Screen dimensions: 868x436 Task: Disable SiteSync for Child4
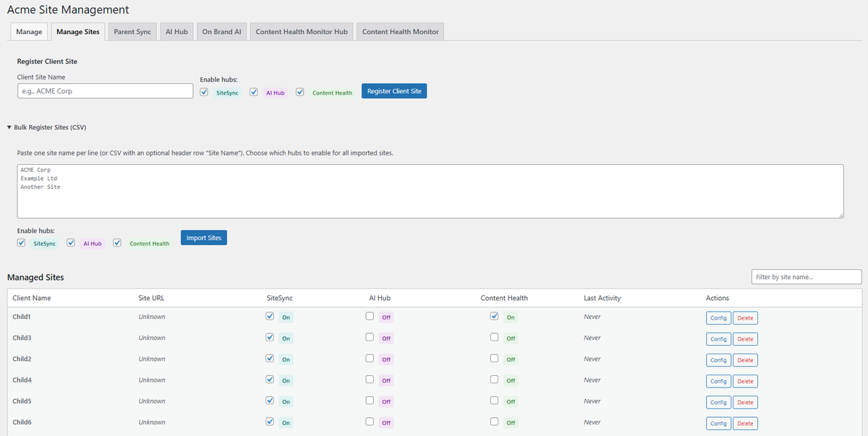coord(270,379)
